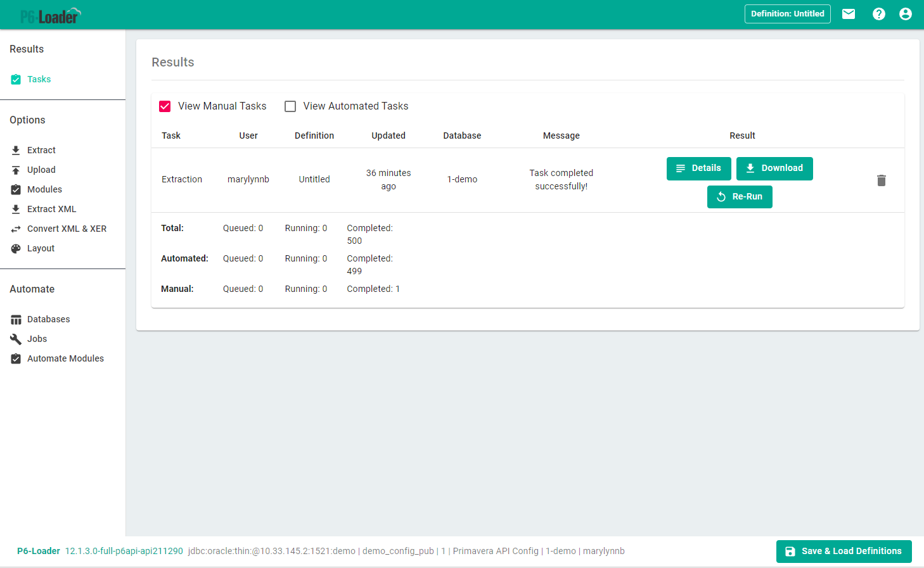Select Automate Modules in sidebar
Image resolution: width=924 pixels, height=568 pixels.
click(65, 358)
